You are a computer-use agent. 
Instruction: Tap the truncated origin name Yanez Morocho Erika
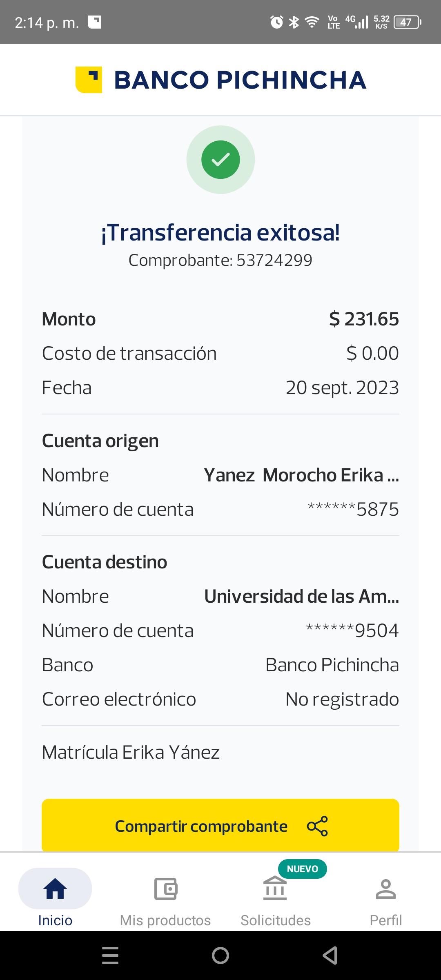click(301, 475)
